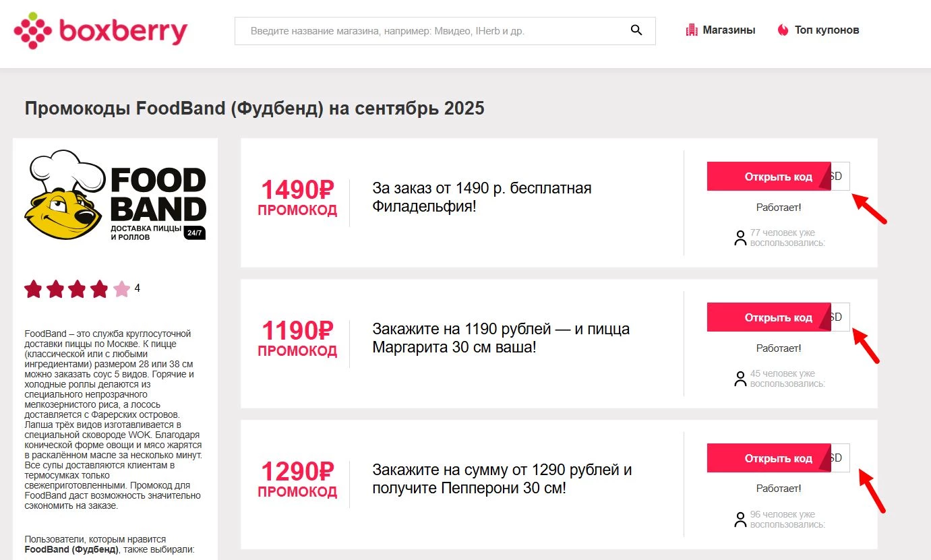Open the Магазины menu item
This screenshot has height=560, width=931.
tap(729, 30)
